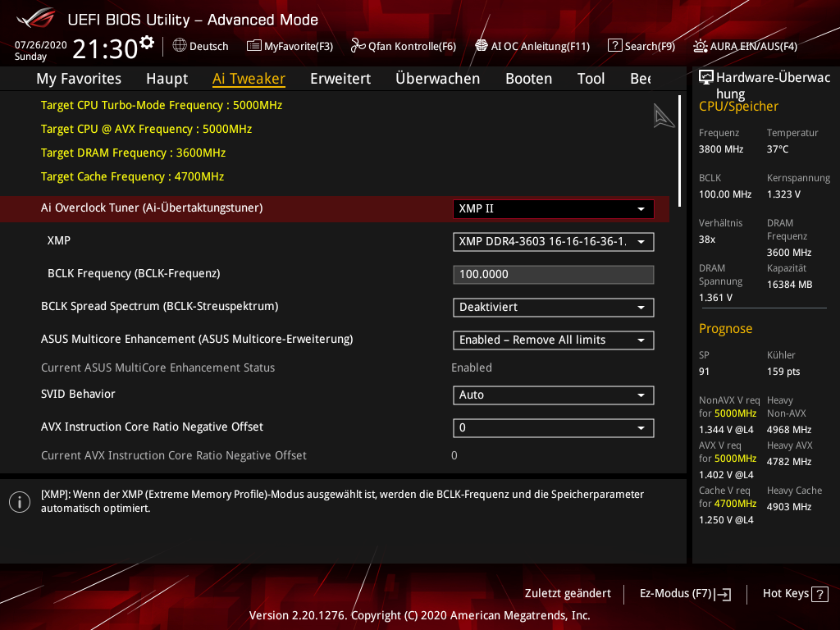This screenshot has height=630, width=840.
Task: Switch to Booten tab
Action: click(x=529, y=79)
